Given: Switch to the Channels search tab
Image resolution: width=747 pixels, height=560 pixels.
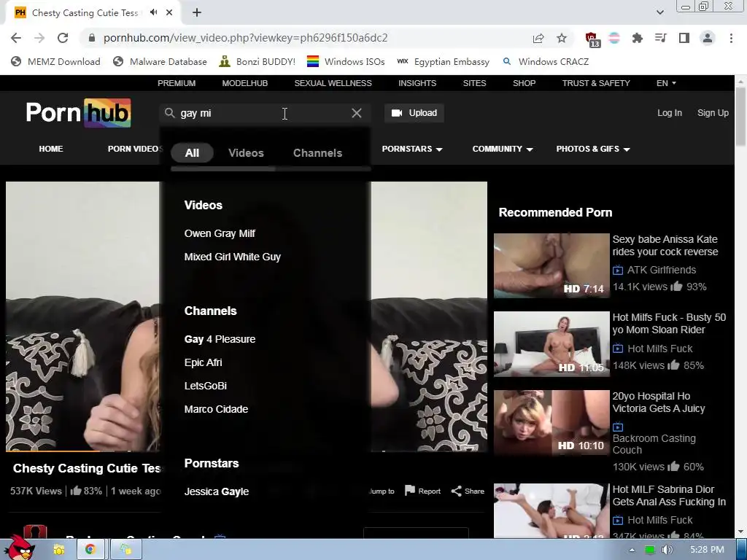Looking at the screenshot, I should click(x=318, y=153).
